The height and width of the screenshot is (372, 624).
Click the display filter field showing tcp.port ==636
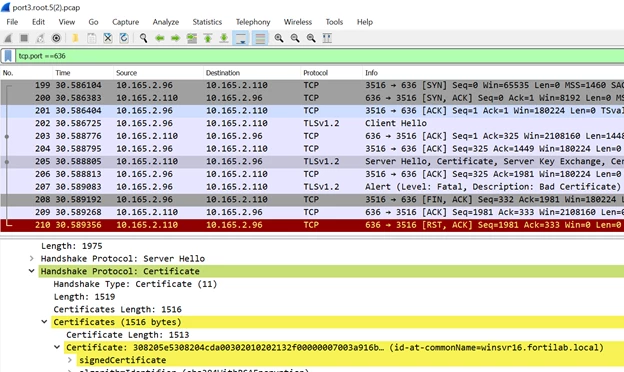[320, 56]
